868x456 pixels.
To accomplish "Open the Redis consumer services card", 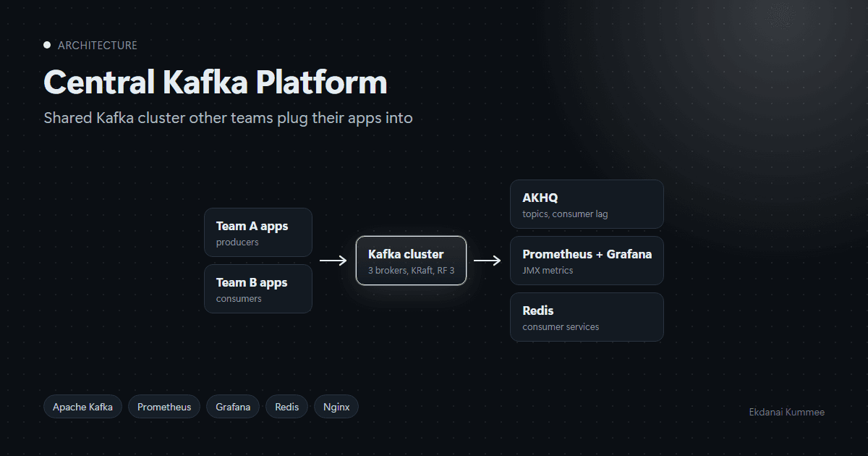I will pyautogui.click(x=587, y=317).
